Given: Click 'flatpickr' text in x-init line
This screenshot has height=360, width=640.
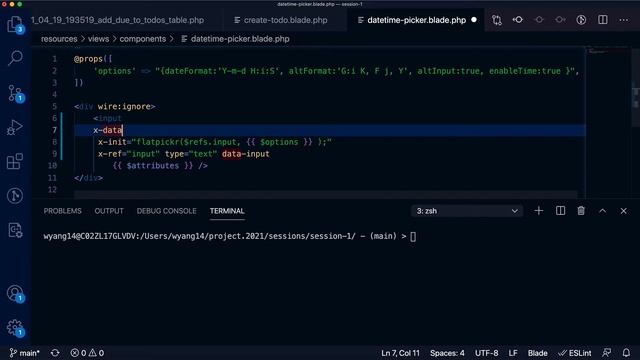Looking at the screenshot, I should click(158, 142).
